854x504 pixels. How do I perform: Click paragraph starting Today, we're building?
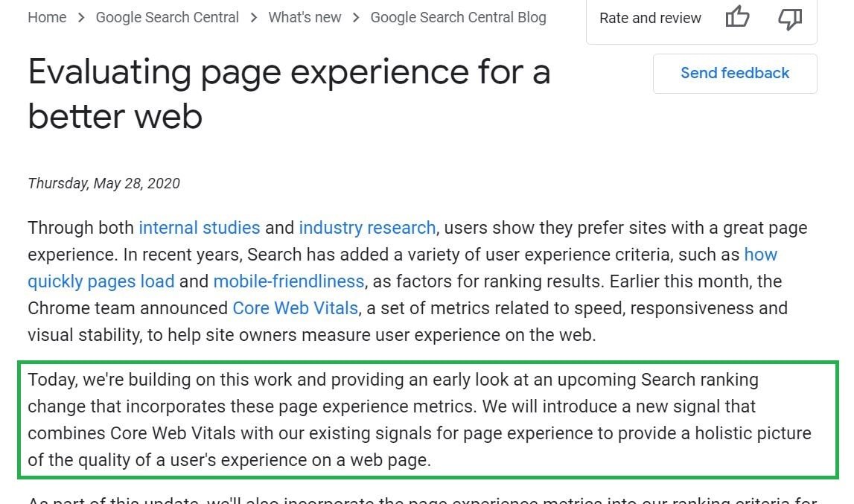[x=420, y=420]
